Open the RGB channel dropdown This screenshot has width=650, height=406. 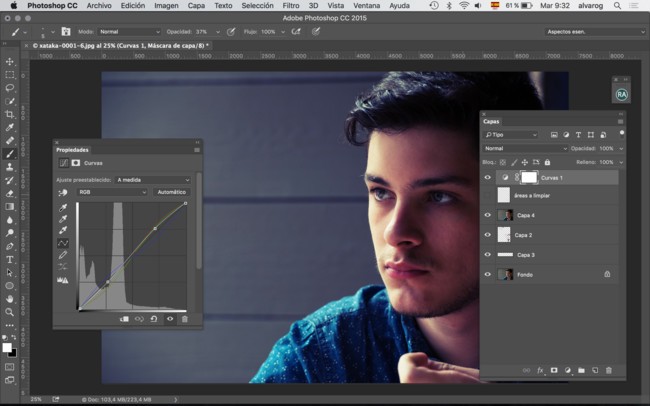113,192
